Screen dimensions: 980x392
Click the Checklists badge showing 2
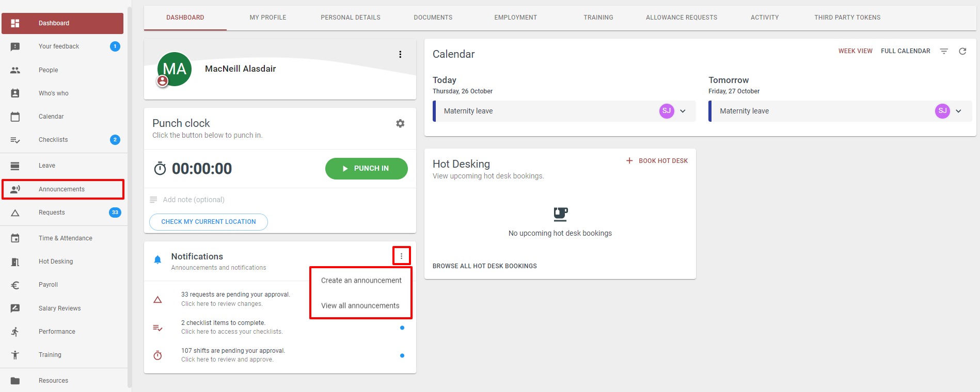115,140
